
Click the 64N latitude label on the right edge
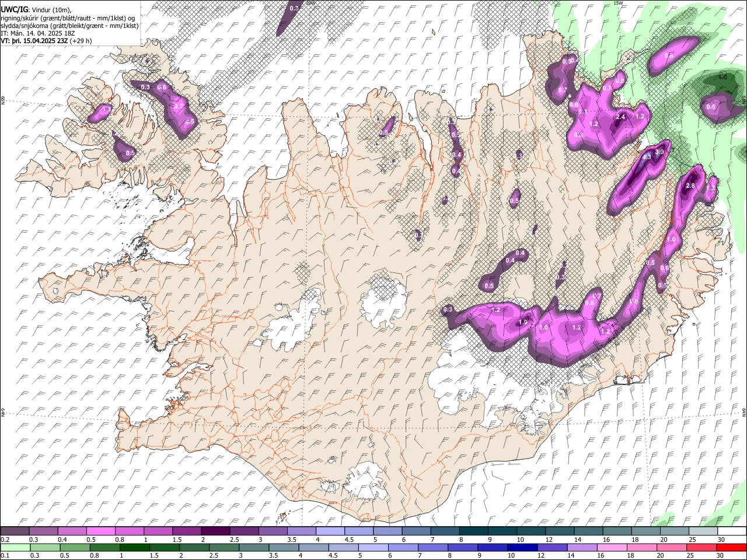click(745, 411)
